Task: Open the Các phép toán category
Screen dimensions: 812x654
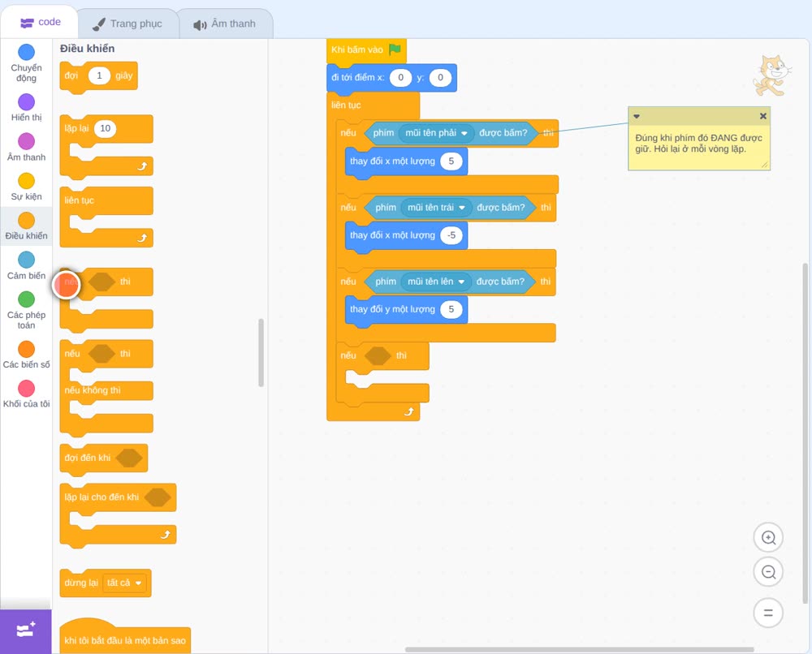Action: (x=26, y=311)
